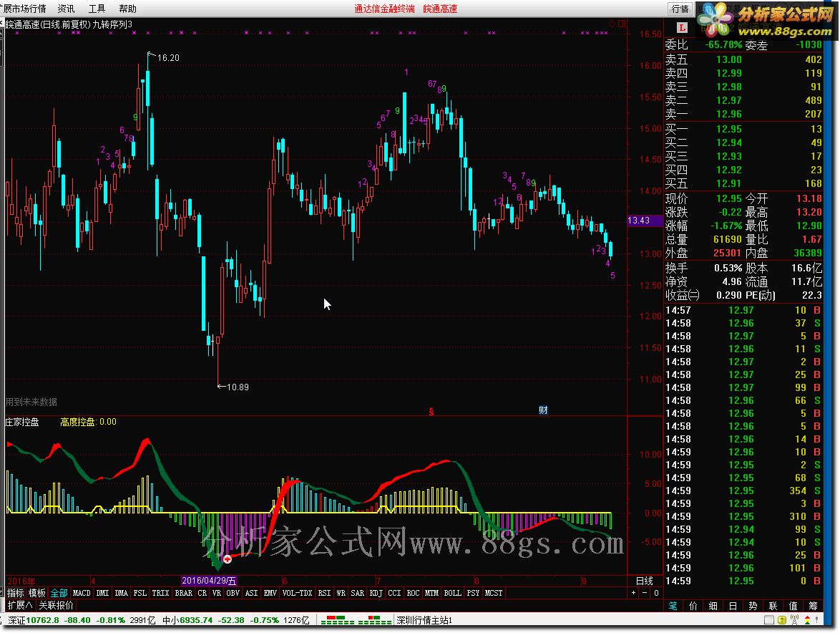The width and height of the screenshot is (840, 633).
Task: Click the 2016/04/29/五 date marker on time axis
Action: click(x=209, y=581)
